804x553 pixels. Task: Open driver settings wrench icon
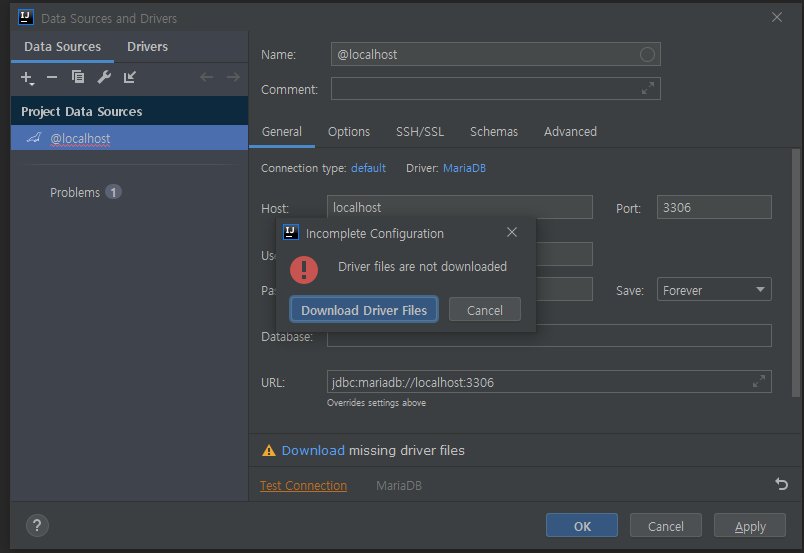coord(104,77)
